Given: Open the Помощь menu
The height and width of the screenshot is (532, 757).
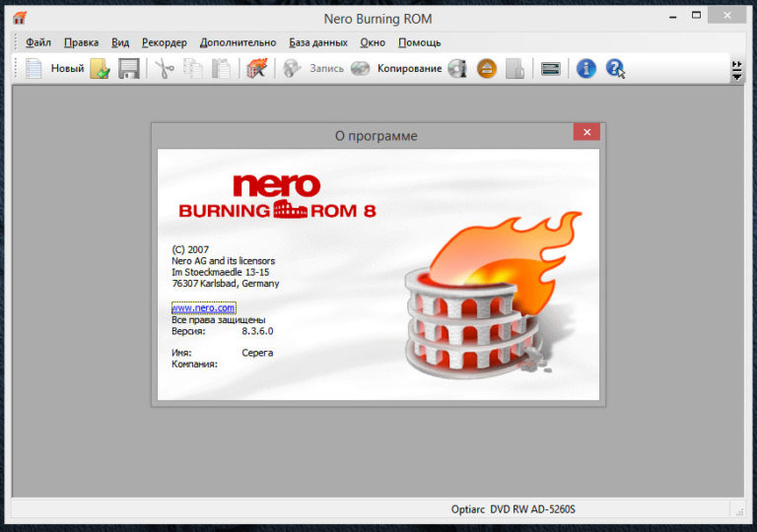Looking at the screenshot, I should 420,42.
